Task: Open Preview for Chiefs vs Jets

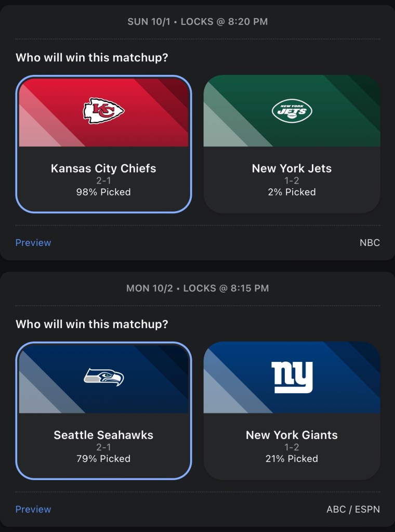Action: point(33,242)
